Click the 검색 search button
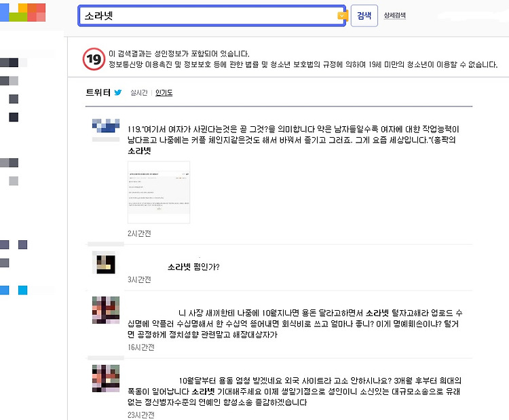This screenshot has height=420, width=509. coord(364,16)
